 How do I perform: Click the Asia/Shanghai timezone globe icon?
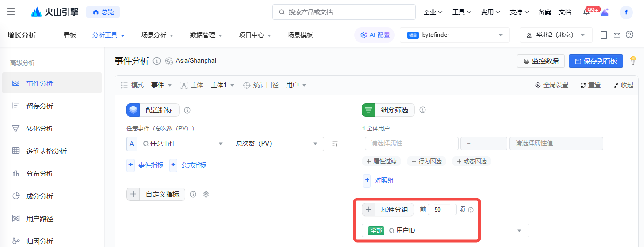pyautogui.click(x=169, y=61)
